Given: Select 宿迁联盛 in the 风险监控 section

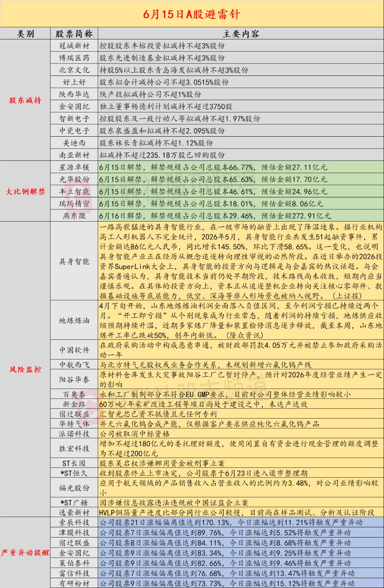Looking at the screenshot, I should tap(74, 414).
